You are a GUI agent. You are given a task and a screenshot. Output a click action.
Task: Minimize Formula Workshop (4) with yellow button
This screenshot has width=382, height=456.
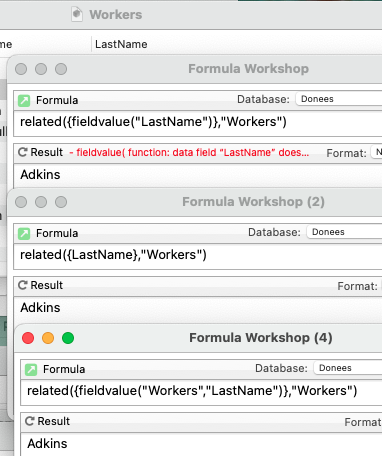48,338
